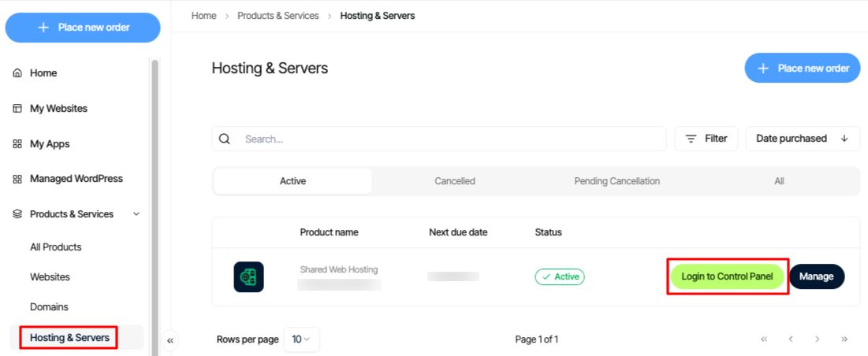Open the Filter options button

coord(706,139)
